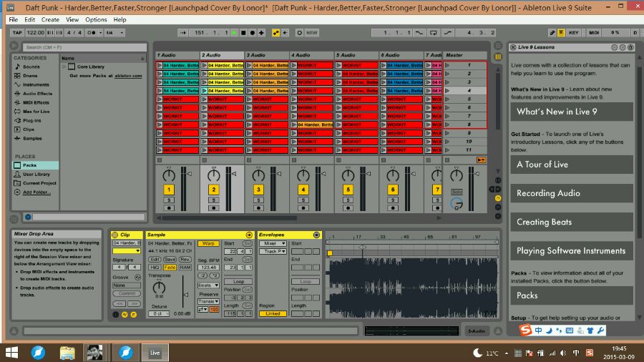644x362 pixels.
Task: Launch scene 4 from Master track
Action: 447,91
